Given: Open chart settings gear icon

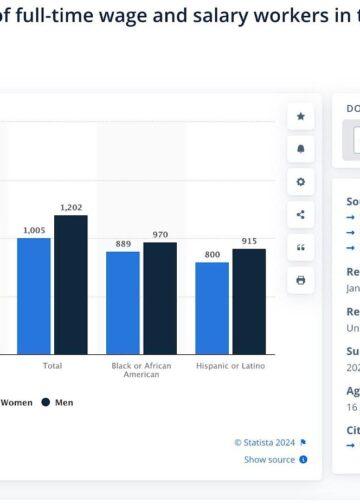Looking at the screenshot, I should [x=301, y=182].
